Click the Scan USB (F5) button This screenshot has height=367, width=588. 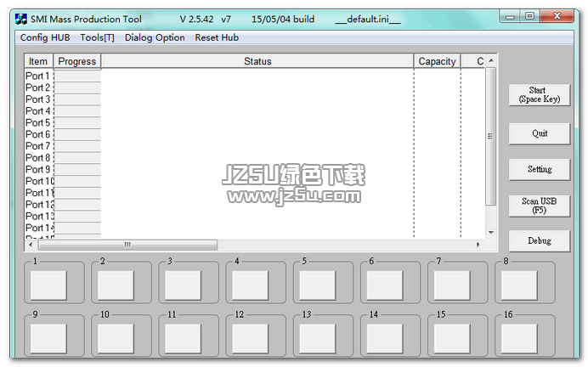click(x=540, y=206)
